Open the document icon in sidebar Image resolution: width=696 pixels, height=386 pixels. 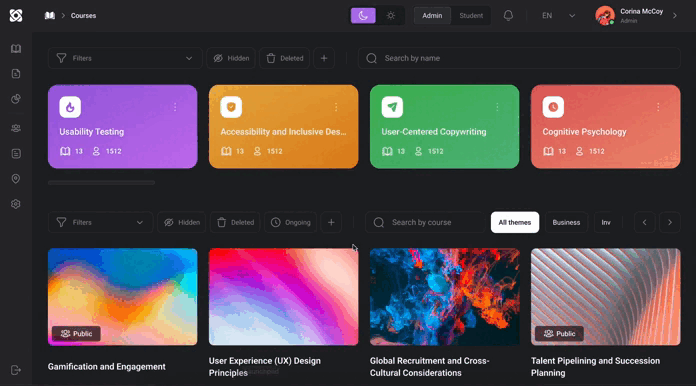point(16,74)
